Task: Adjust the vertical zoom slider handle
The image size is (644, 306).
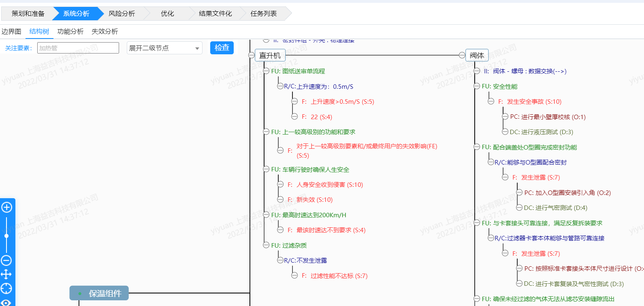Action: pos(6,236)
